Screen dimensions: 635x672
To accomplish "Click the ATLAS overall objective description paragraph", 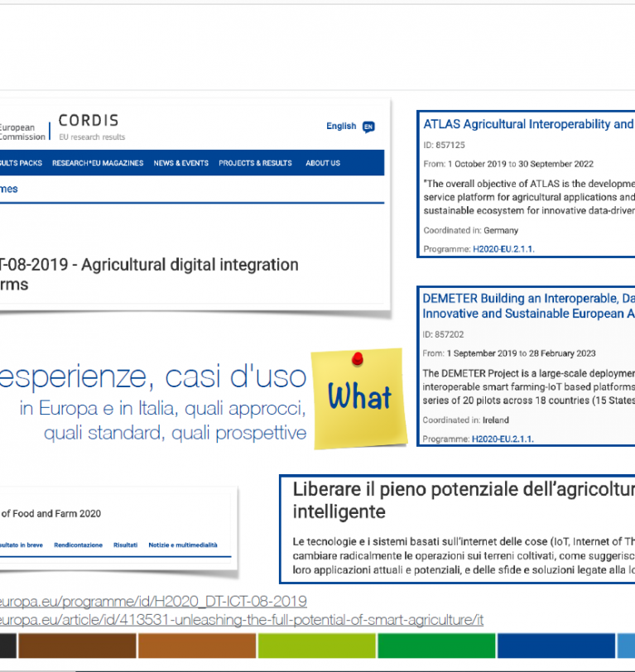I will [529, 197].
